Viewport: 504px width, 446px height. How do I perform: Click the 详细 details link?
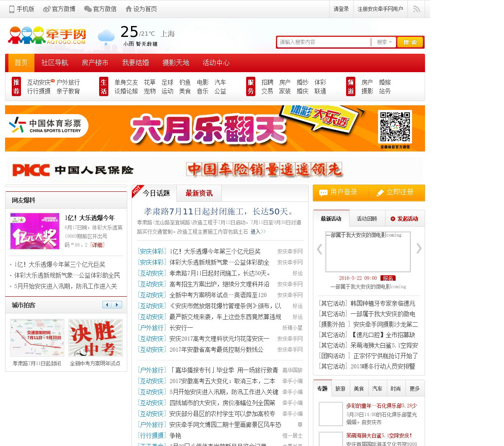coord(97,245)
